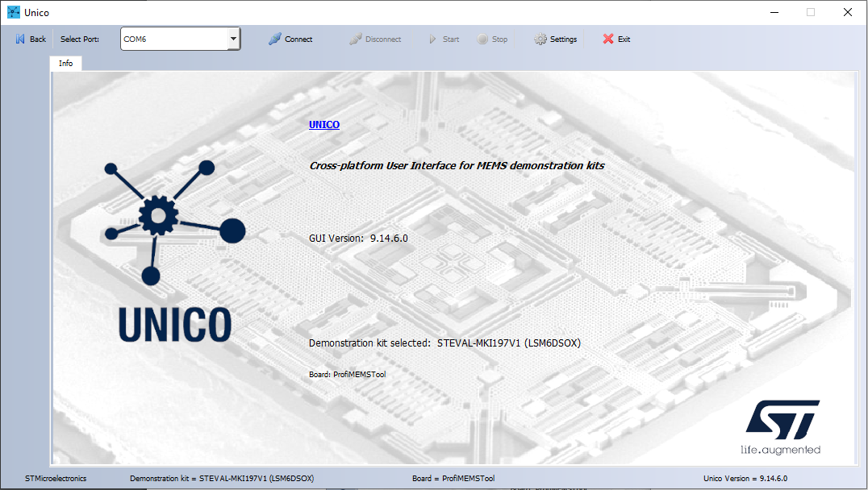Switch to the Info tab
The width and height of the screenshot is (868, 490).
[x=65, y=63]
